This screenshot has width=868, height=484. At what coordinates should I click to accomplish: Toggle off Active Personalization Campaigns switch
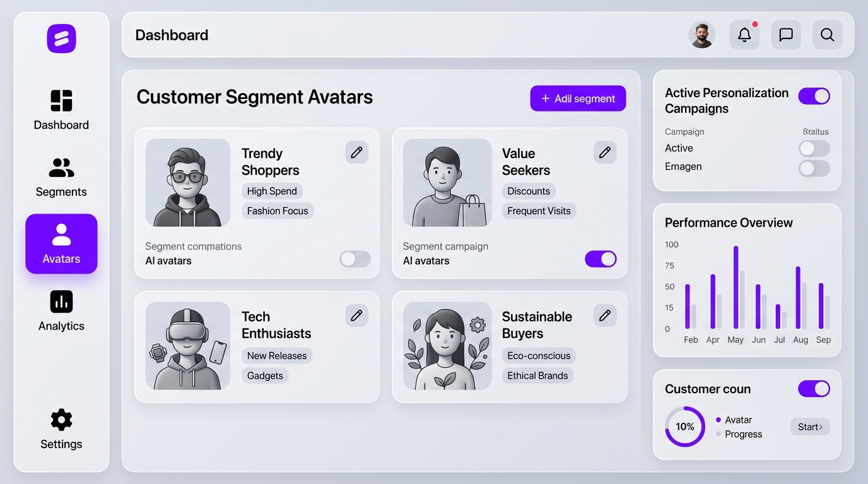[x=814, y=96]
